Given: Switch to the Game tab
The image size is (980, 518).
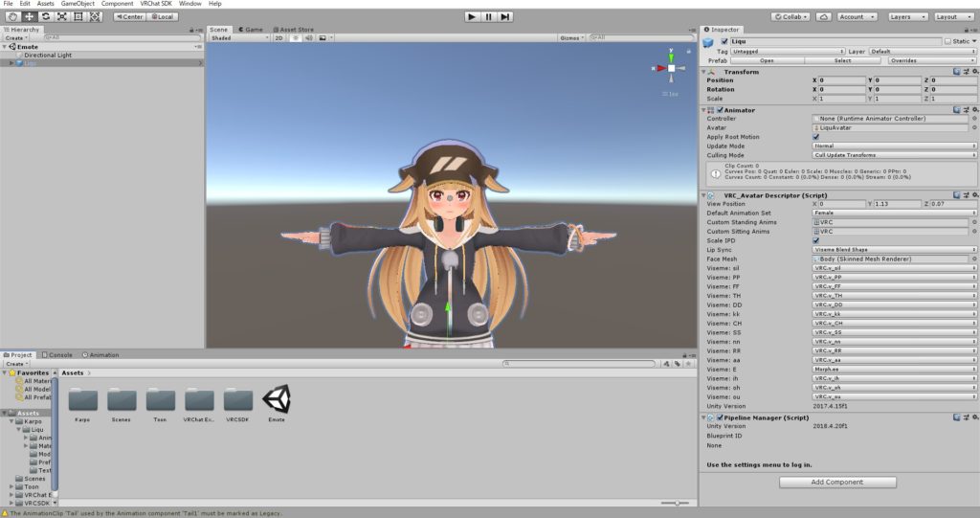Looking at the screenshot, I should click(x=250, y=30).
